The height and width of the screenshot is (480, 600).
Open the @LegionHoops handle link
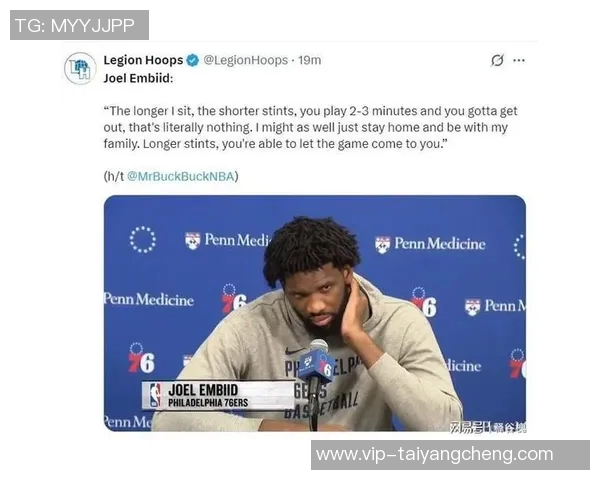(245, 60)
